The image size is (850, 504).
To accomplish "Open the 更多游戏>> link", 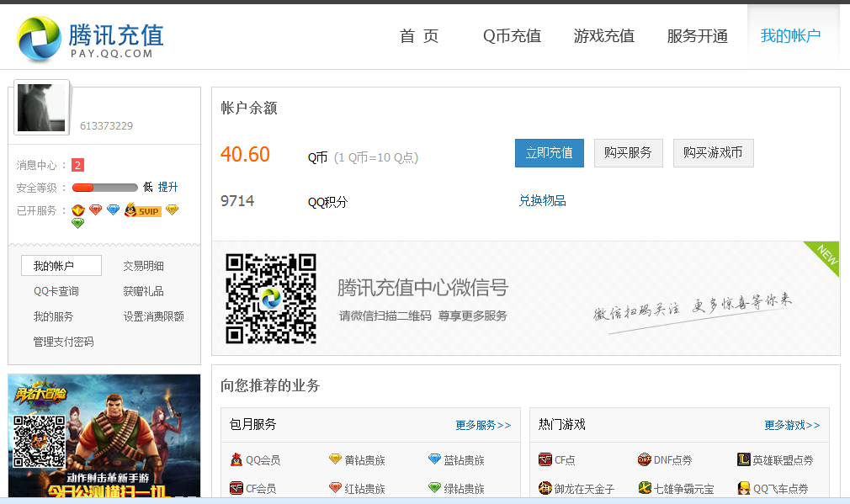I will click(793, 426).
